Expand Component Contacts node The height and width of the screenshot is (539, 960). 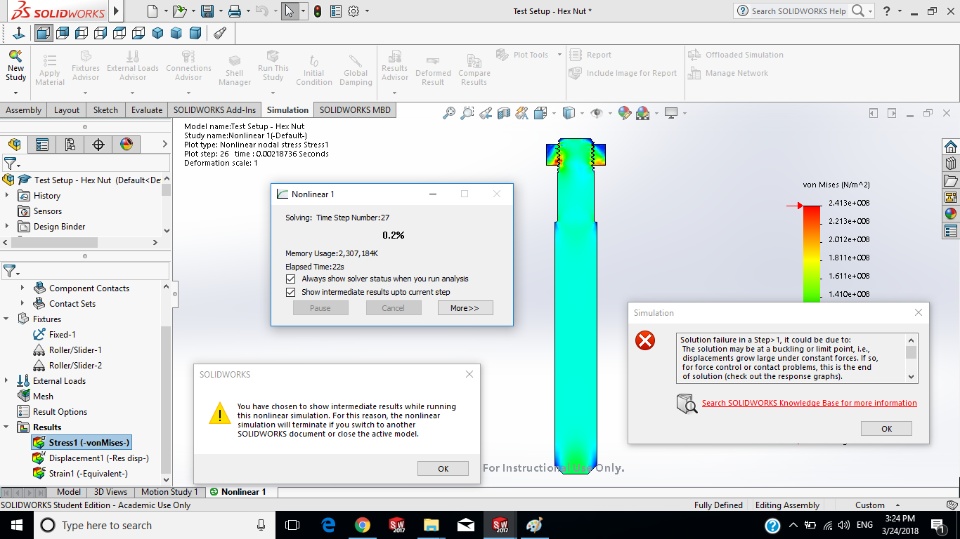pos(23,287)
